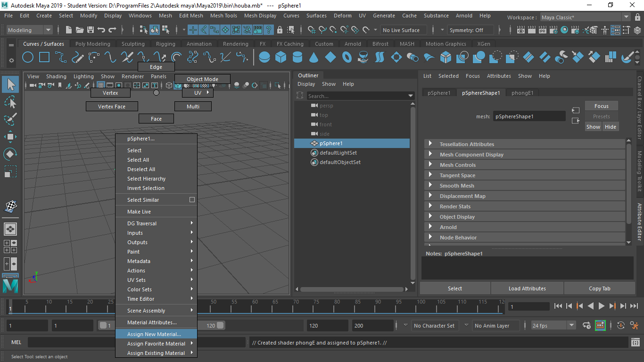This screenshot has height=362, width=644.
Task: Tick the Select Similar option box
Action: [x=192, y=200]
